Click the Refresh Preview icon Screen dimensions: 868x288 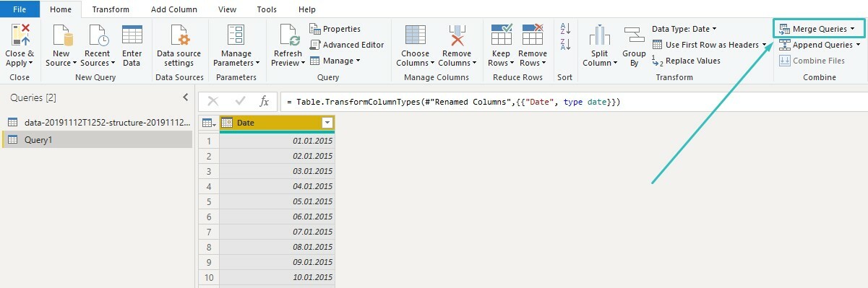pyautogui.click(x=288, y=35)
